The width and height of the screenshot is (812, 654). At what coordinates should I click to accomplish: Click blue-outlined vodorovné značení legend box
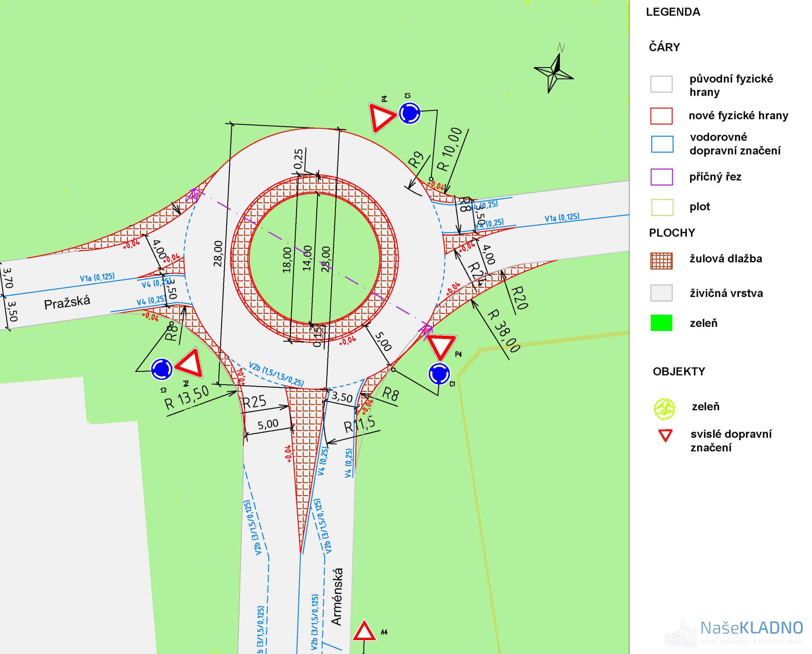coord(662,144)
